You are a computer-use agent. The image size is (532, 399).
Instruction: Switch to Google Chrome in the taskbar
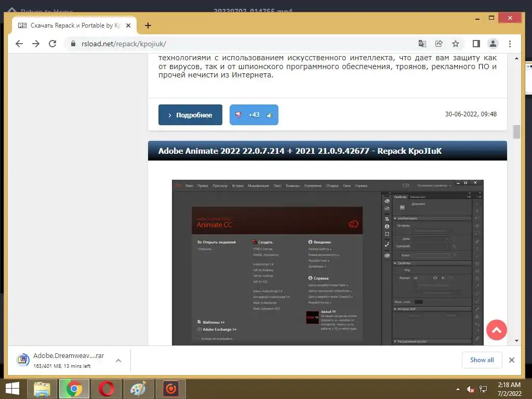tap(74, 389)
